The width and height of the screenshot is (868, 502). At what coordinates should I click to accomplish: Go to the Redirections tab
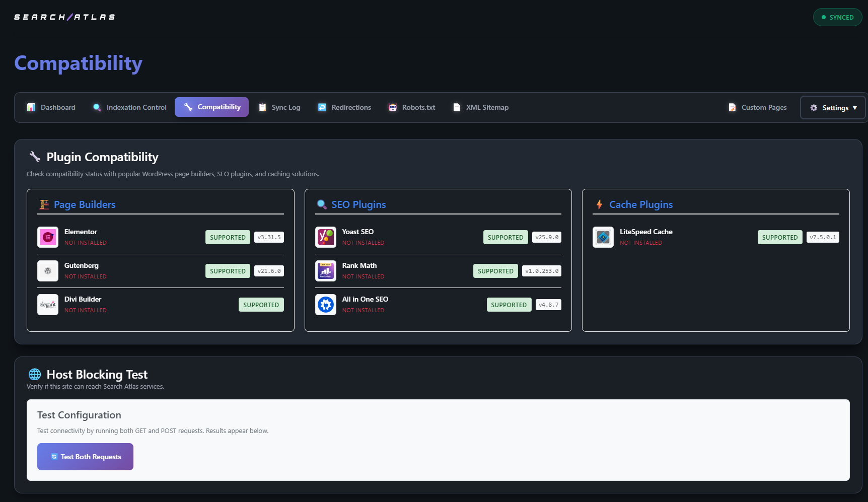344,107
